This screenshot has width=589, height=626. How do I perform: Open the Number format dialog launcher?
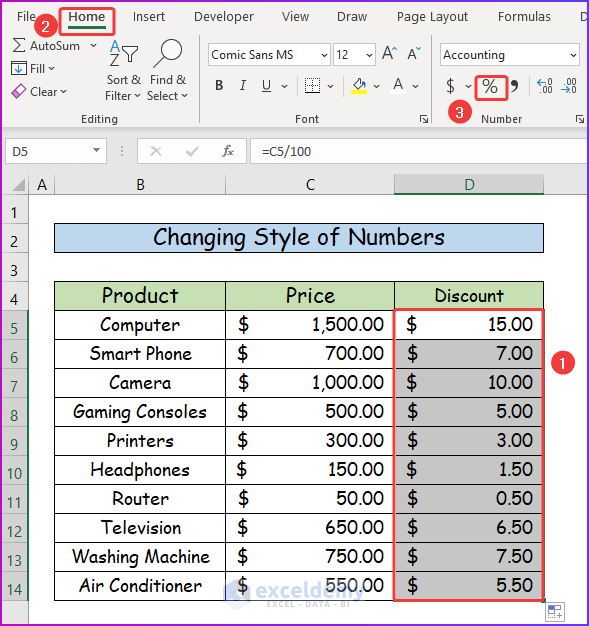pyautogui.click(x=580, y=119)
